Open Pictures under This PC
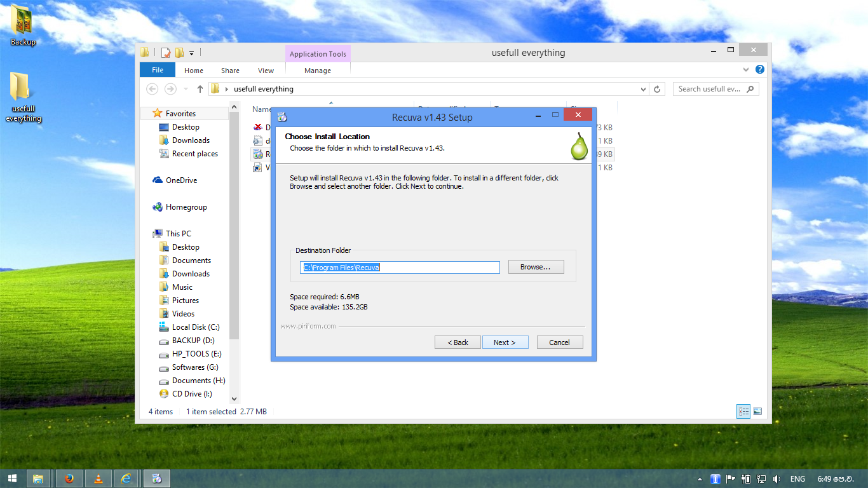Image resolution: width=868 pixels, height=488 pixels. (185, 301)
